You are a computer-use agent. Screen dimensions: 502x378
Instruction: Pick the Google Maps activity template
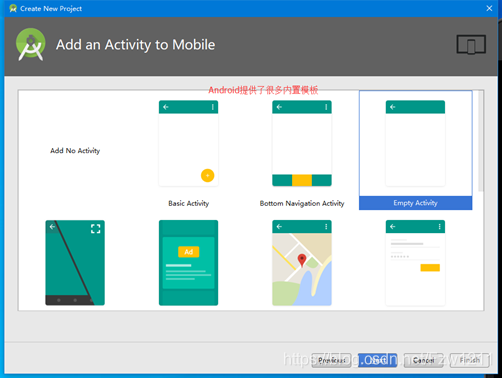(302, 263)
